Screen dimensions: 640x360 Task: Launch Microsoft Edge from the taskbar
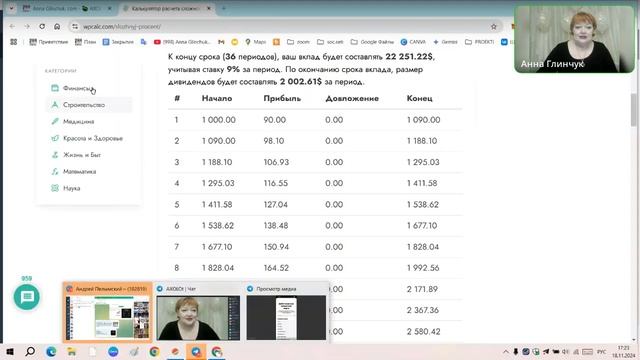tap(51, 351)
